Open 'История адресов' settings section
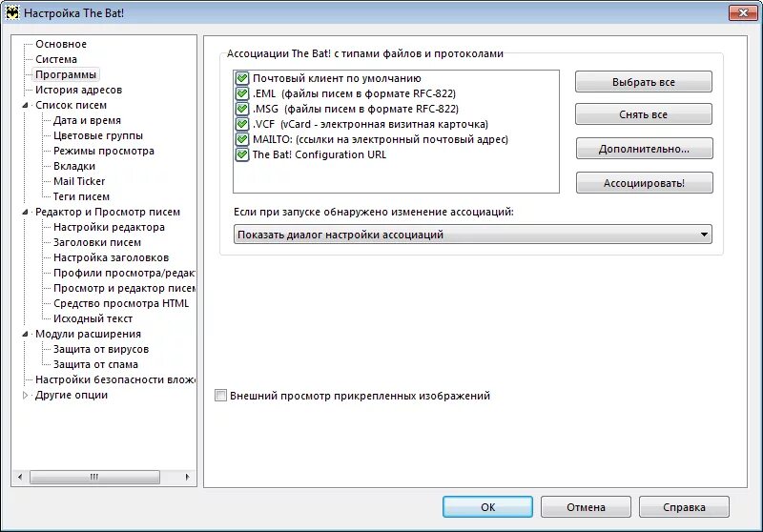763x532 pixels. [78, 90]
